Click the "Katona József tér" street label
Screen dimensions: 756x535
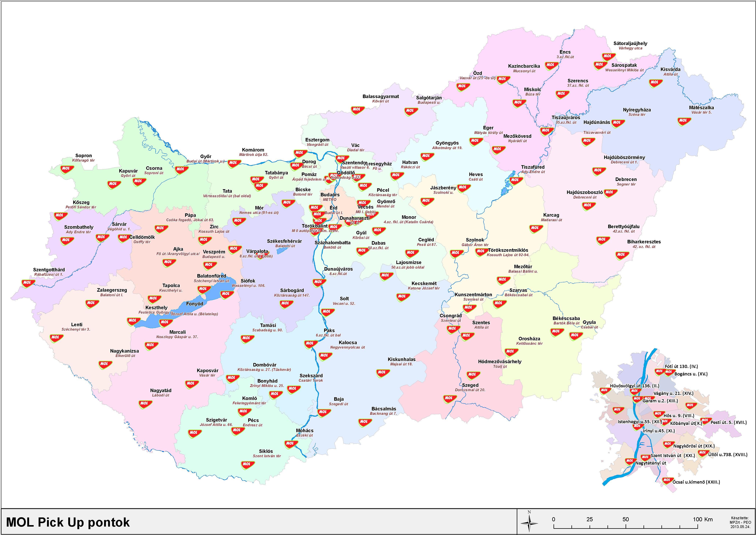(x=424, y=288)
